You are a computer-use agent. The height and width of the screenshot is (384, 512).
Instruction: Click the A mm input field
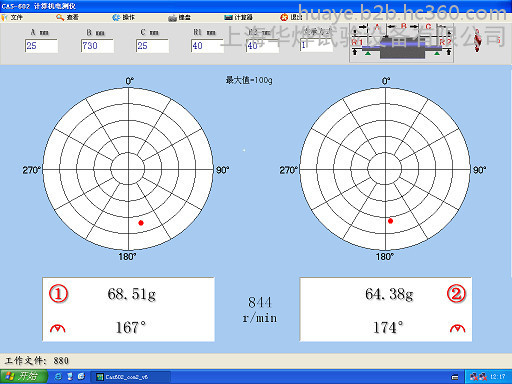tap(41, 46)
